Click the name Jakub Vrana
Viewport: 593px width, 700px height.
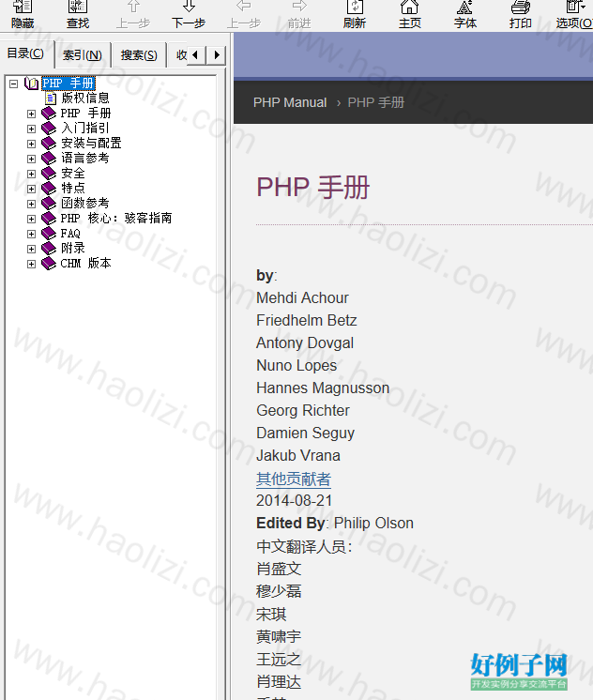298,456
